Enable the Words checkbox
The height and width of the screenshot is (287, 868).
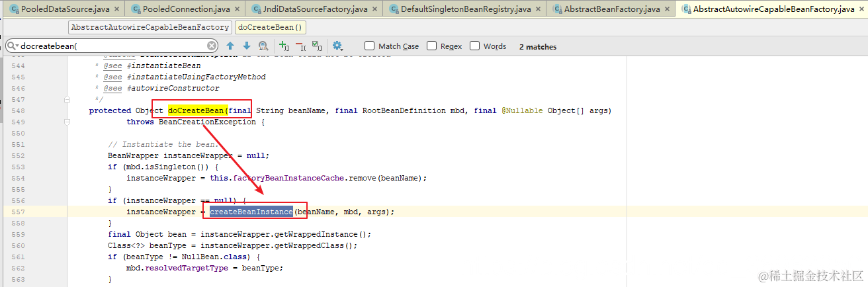[x=474, y=46]
